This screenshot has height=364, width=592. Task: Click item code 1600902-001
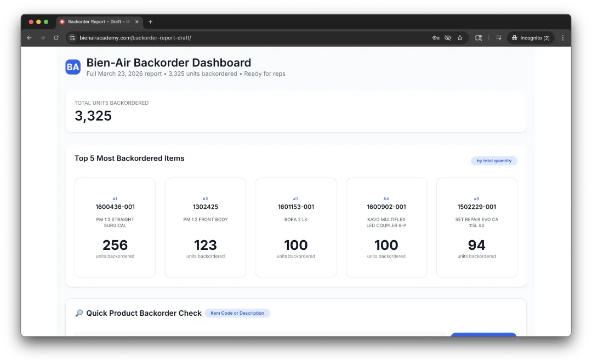click(386, 207)
